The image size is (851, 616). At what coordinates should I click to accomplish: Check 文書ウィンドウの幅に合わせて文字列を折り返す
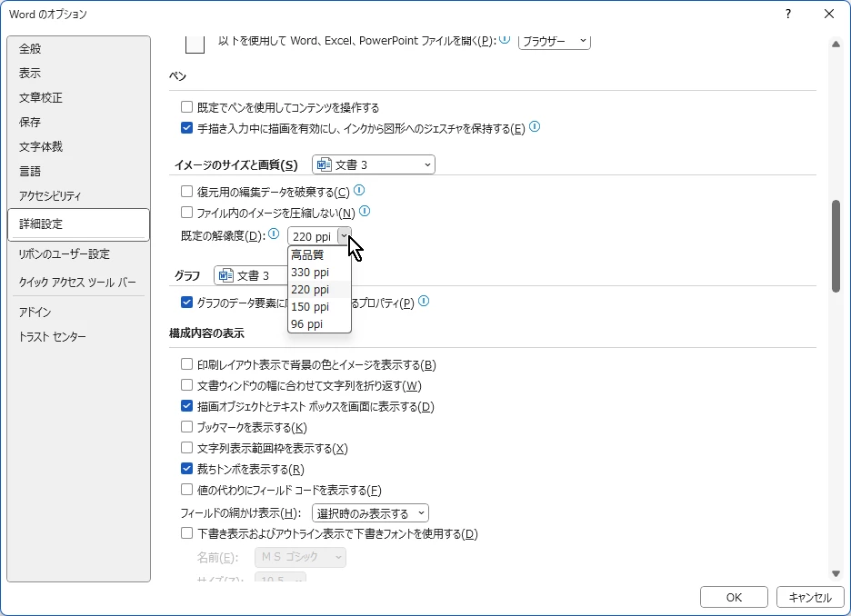[186, 385]
